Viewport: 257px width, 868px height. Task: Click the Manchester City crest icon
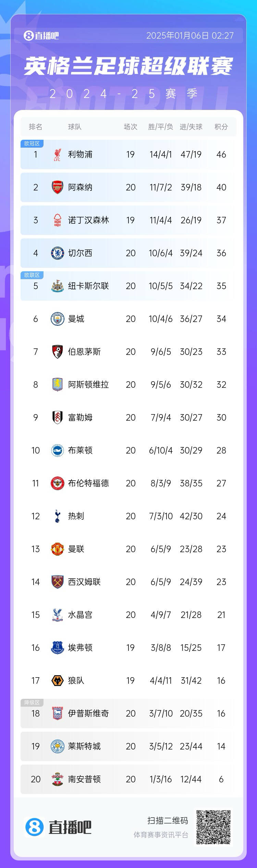coord(57,319)
